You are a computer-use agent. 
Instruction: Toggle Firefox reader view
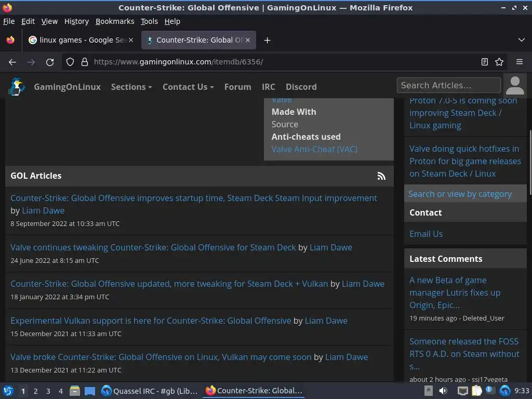[x=485, y=62]
